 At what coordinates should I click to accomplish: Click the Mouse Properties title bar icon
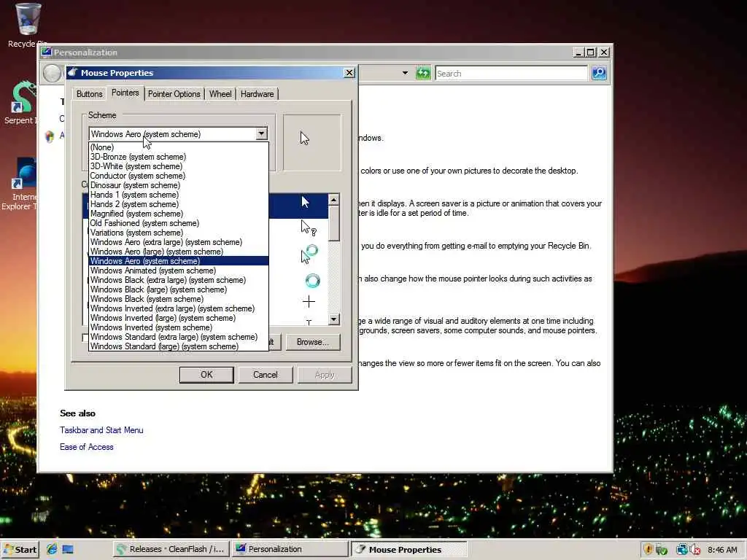click(x=72, y=72)
